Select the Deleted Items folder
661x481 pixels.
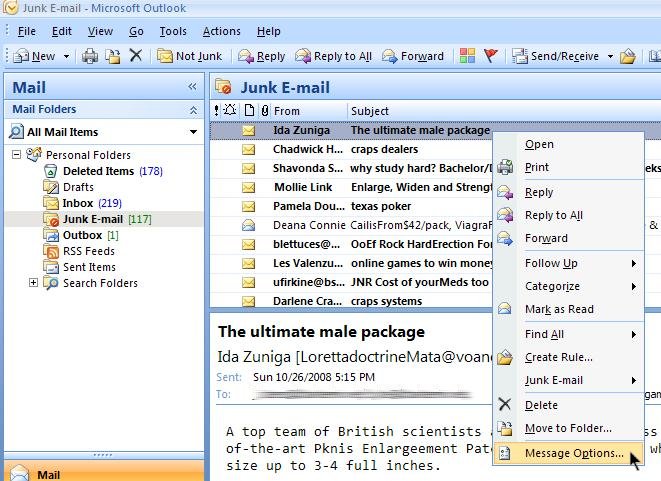click(103, 171)
